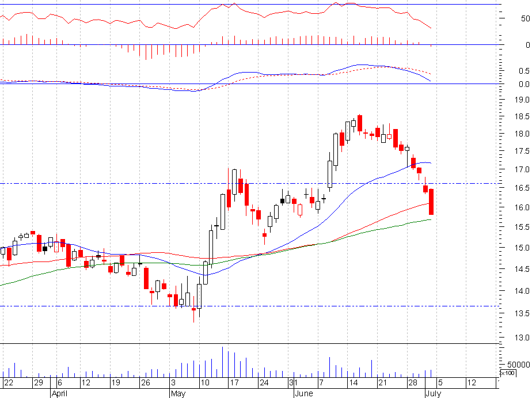Select the 14.5 price axis value
This screenshot has height=398, width=532.
(x=522, y=270)
